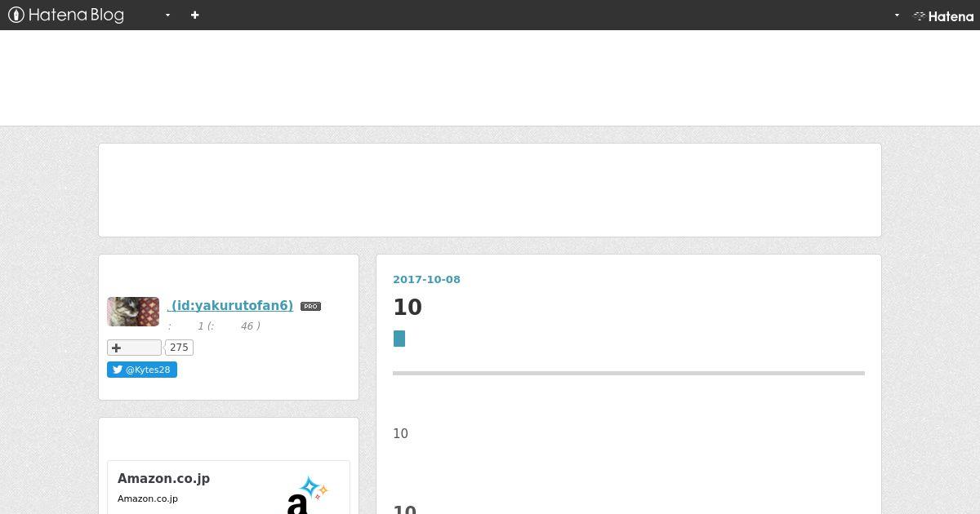Open the Amazon.co.jp ad heading
The image size is (980, 514).
coord(163,479)
